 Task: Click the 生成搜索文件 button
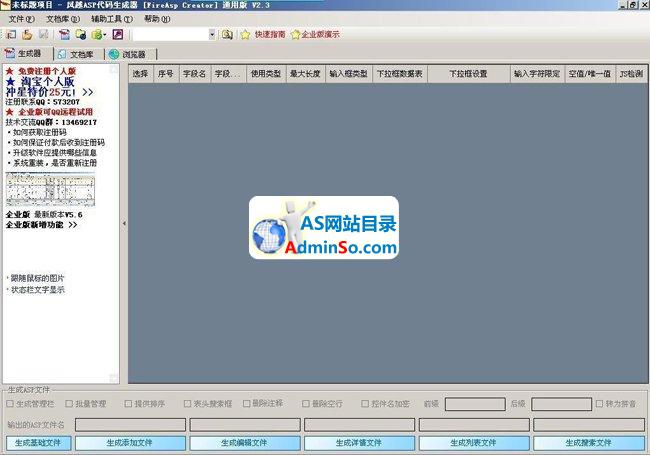click(589, 443)
